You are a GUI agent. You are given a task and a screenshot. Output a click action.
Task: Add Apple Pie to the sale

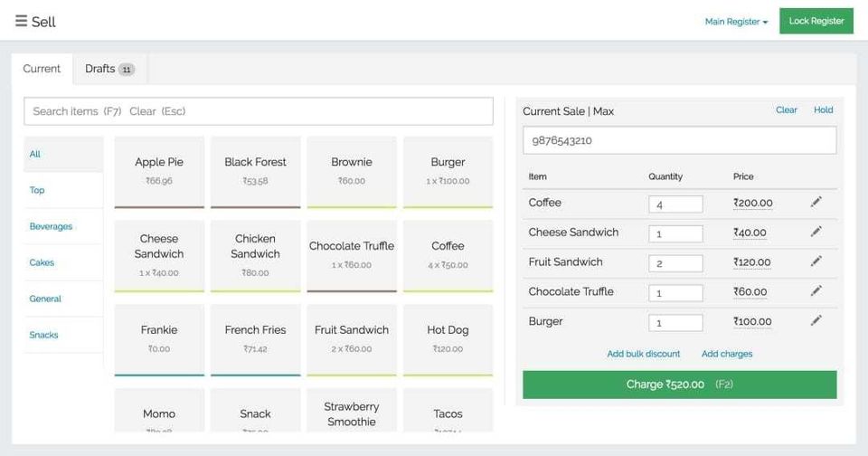click(159, 171)
